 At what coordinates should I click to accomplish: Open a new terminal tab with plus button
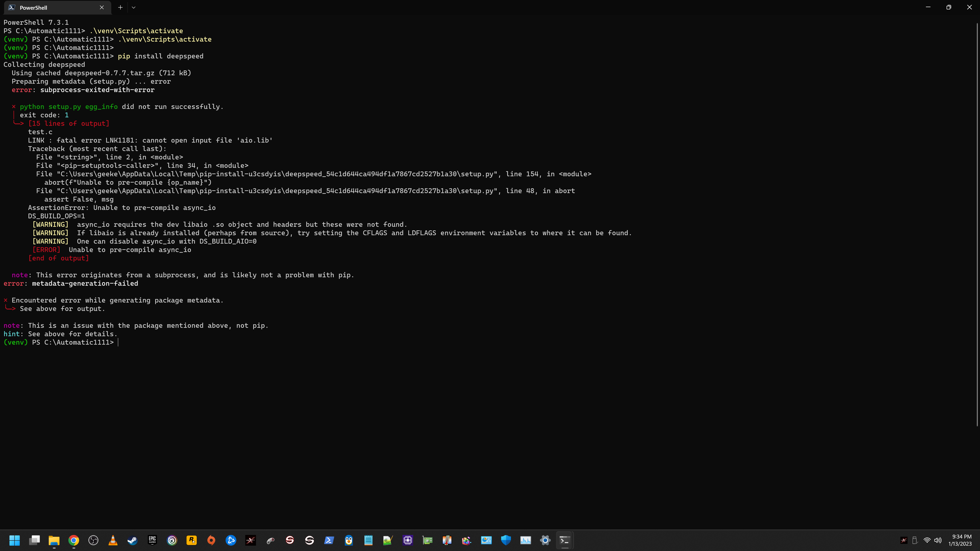[x=120, y=7]
